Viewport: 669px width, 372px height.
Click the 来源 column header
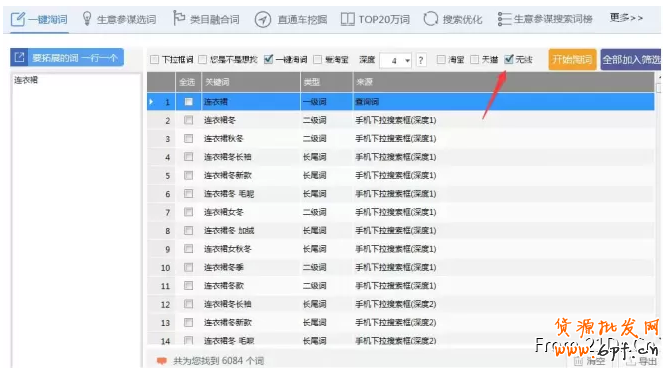503,82
